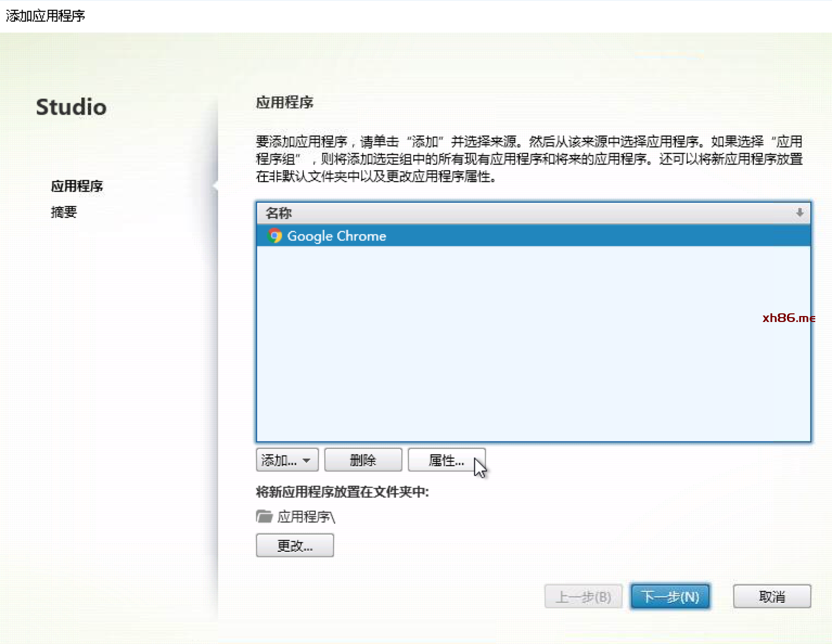Open 属性... for the selected application
Image resolution: width=832 pixels, height=644 pixels.
pyautogui.click(x=446, y=460)
